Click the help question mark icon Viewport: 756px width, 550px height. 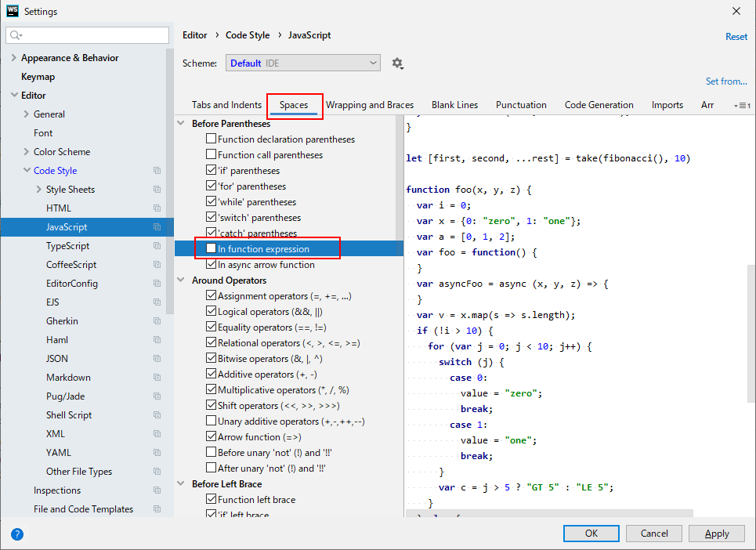coord(17,534)
